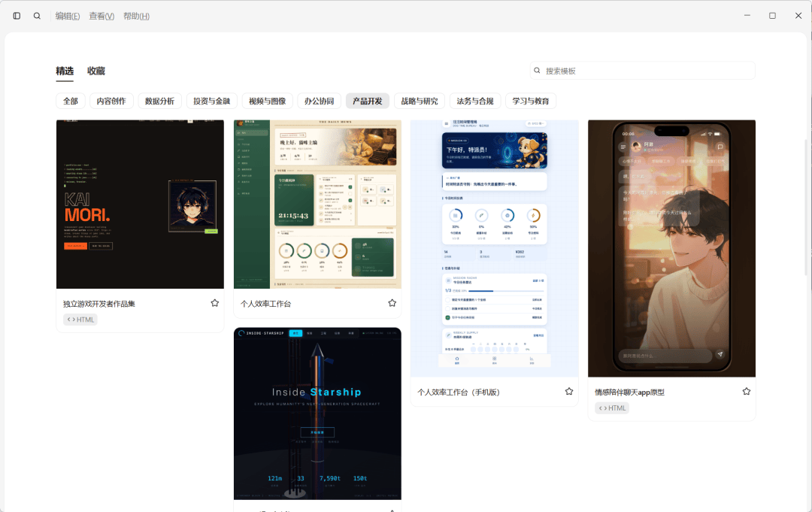
Task: Open the 查看(V) menu
Action: tap(101, 16)
